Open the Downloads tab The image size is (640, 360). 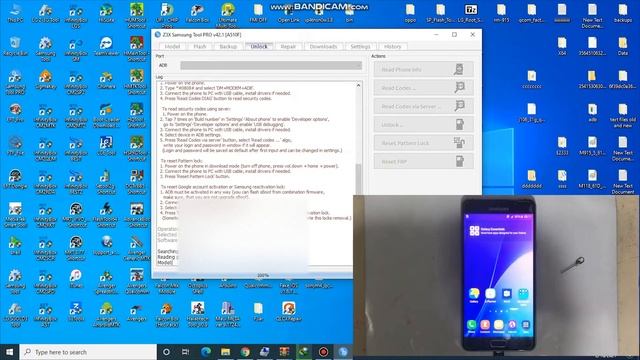click(323, 47)
